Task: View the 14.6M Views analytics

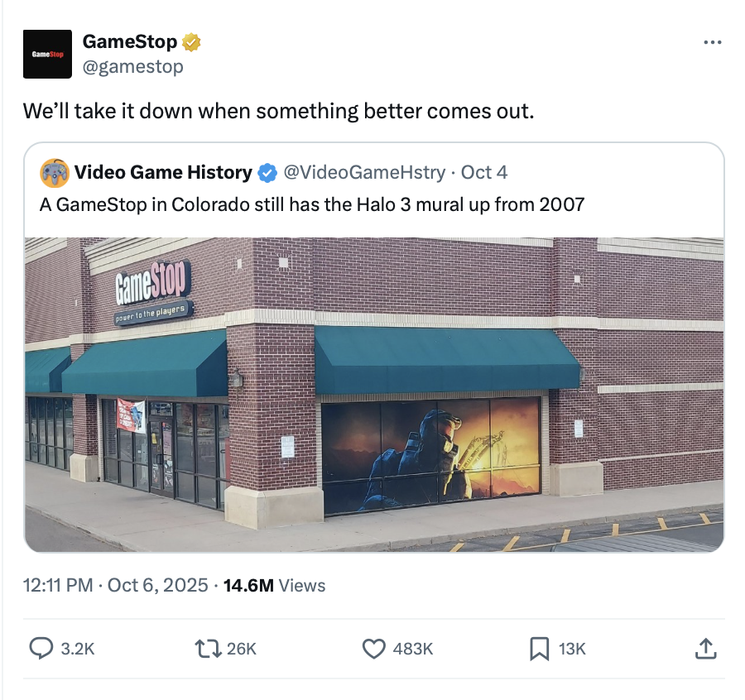Action: tap(275, 585)
